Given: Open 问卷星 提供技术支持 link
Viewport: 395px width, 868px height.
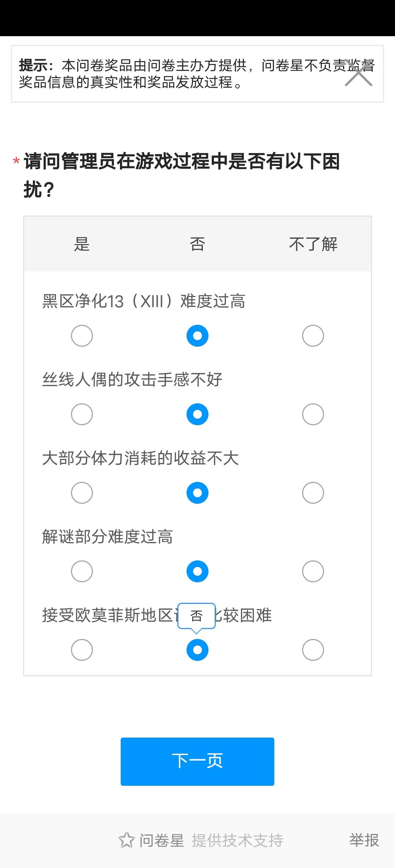Looking at the screenshot, I should [211, 840].
